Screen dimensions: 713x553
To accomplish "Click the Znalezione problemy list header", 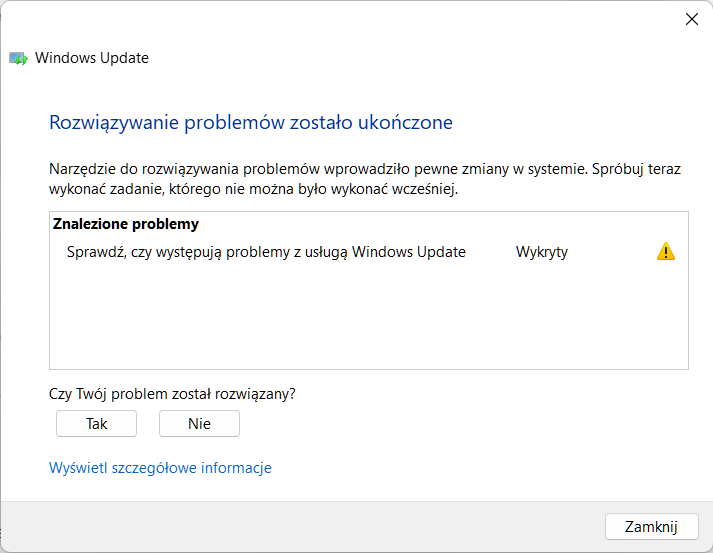I will pos(126,224).
